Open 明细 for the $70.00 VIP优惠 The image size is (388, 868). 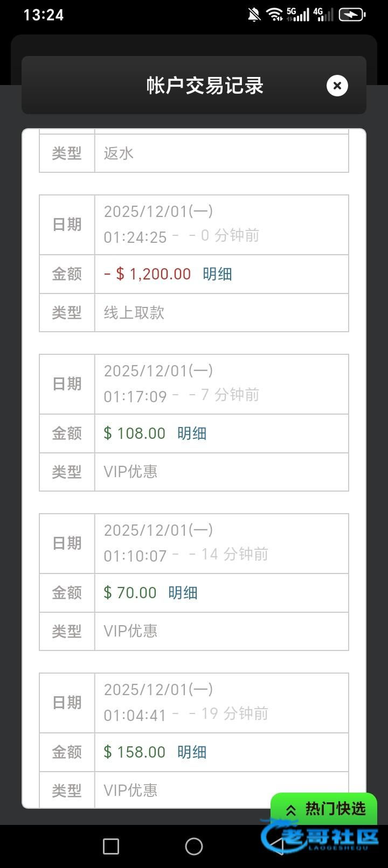point(183,593)
